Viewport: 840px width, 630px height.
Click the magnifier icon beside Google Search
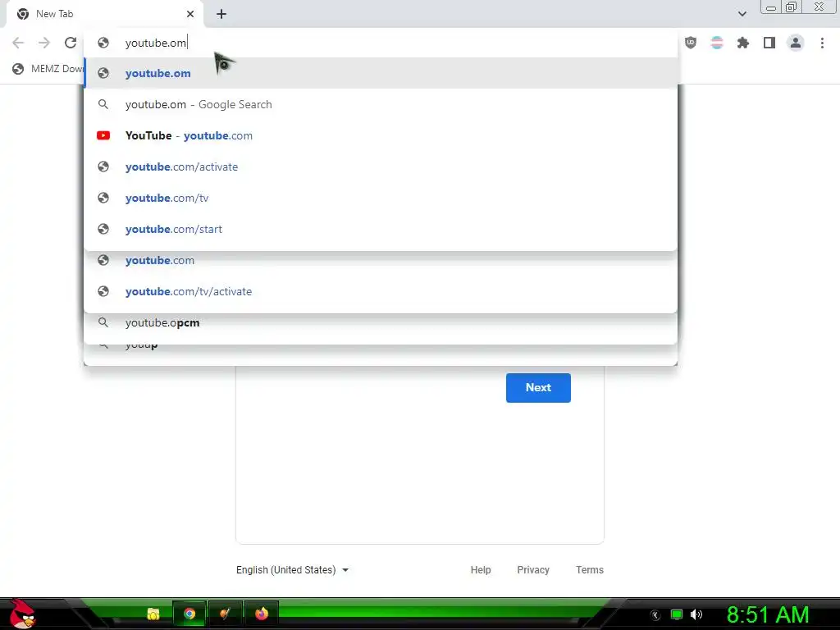(x=103, y=104)
